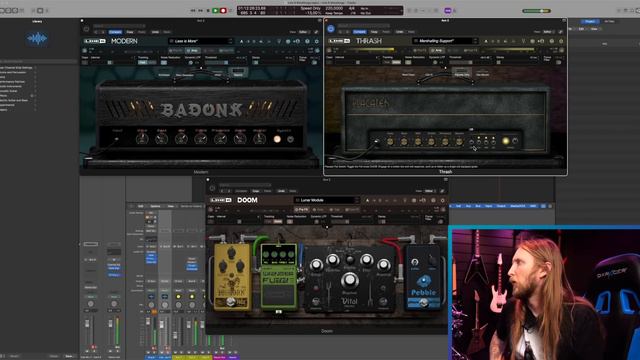This screenshot has width=640, height=360.
Task: Open the 'Less is More' preset menu
Action: tap(199, 41)
